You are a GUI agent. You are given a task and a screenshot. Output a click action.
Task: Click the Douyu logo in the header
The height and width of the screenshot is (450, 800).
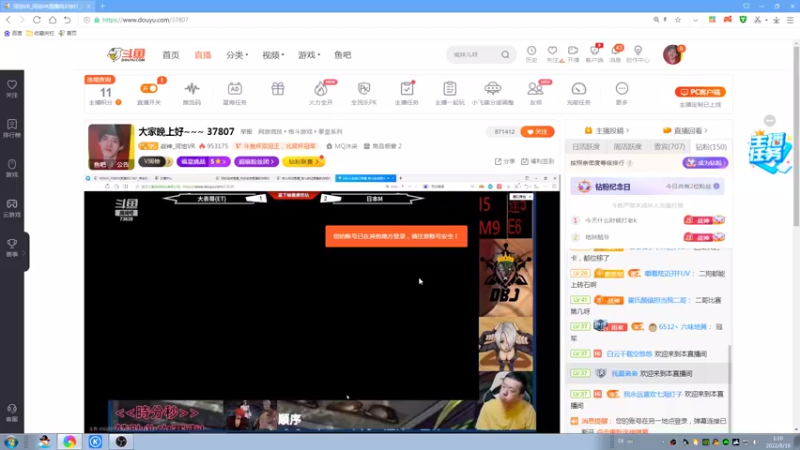[127, 55]
